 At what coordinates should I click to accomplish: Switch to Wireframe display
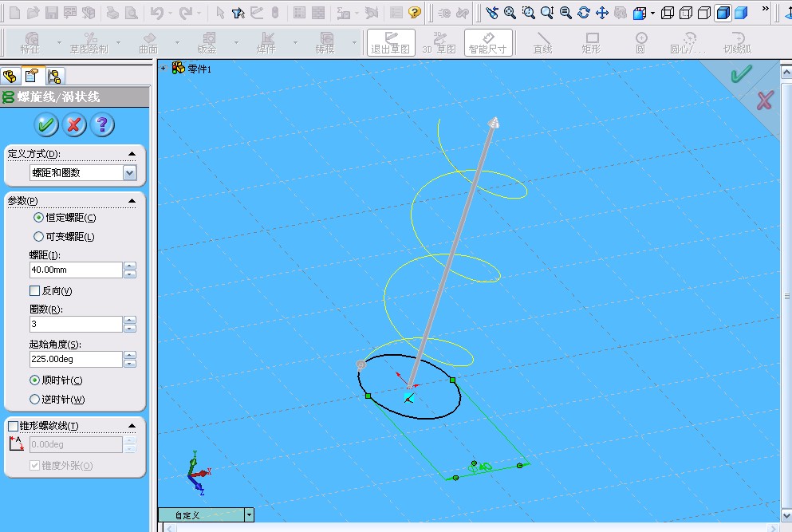[668, 13]
